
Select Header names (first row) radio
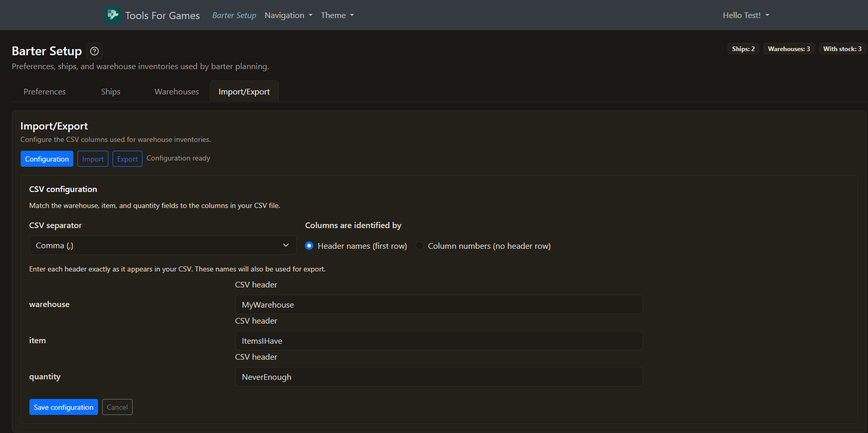click(x=309, y=246)
